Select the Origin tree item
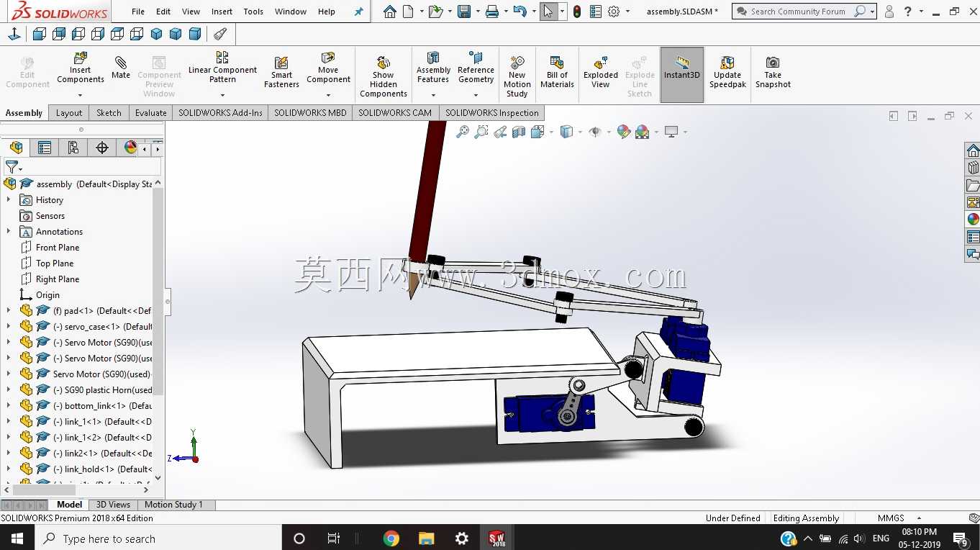The width and height of the screenshot is (980, 550). (47, 294)
